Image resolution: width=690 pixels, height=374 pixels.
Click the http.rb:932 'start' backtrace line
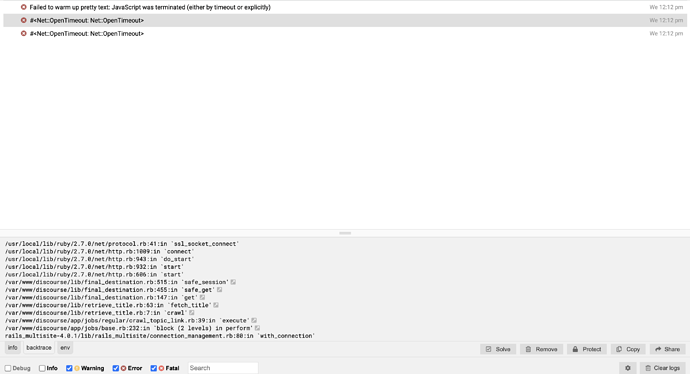[x=95, y=267]
